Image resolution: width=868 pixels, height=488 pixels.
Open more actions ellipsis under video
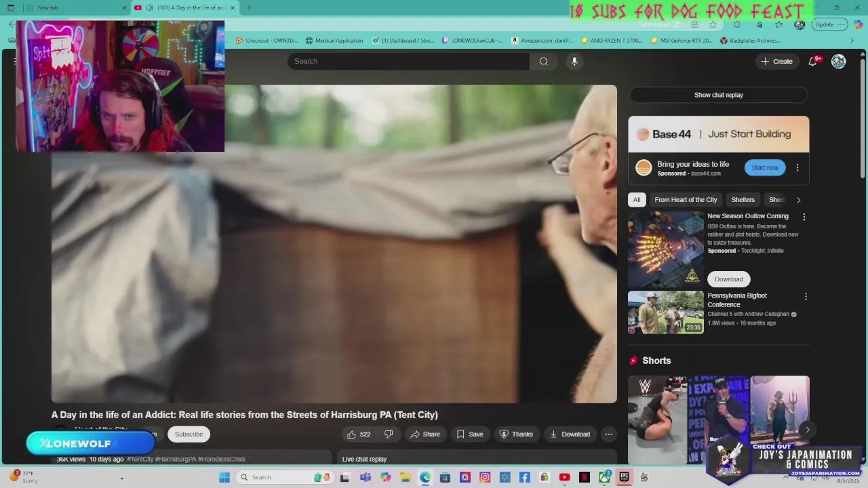[x=608, y=434]
